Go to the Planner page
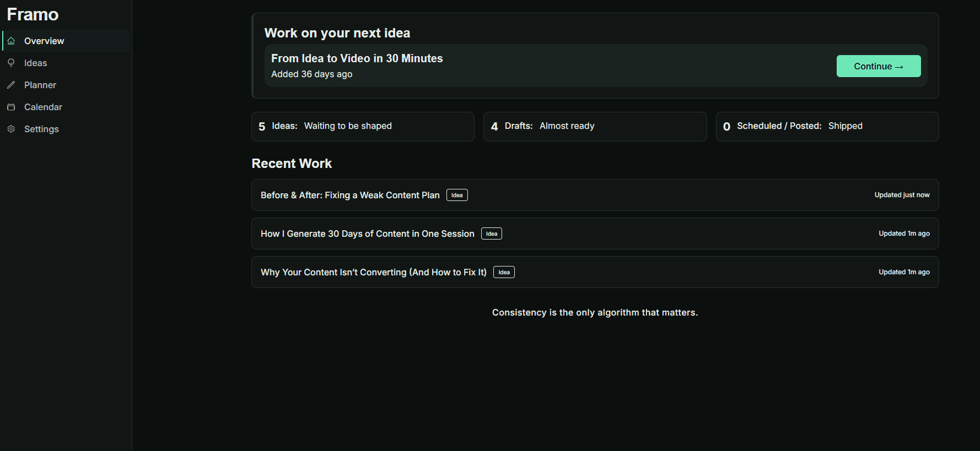Screen dimensions: 980x451 (40, 85)
